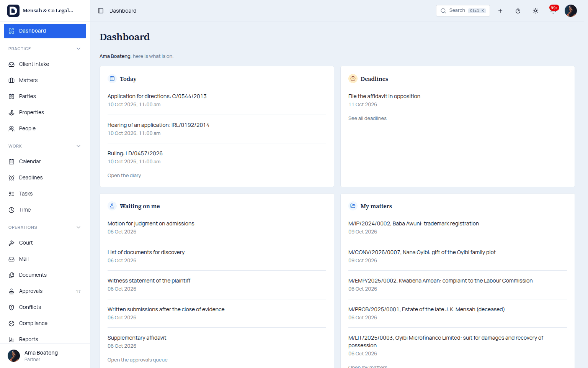The image size is (588, 368).
Task: Open Approvals with 17 pending
Action: (x=45, y=291)
